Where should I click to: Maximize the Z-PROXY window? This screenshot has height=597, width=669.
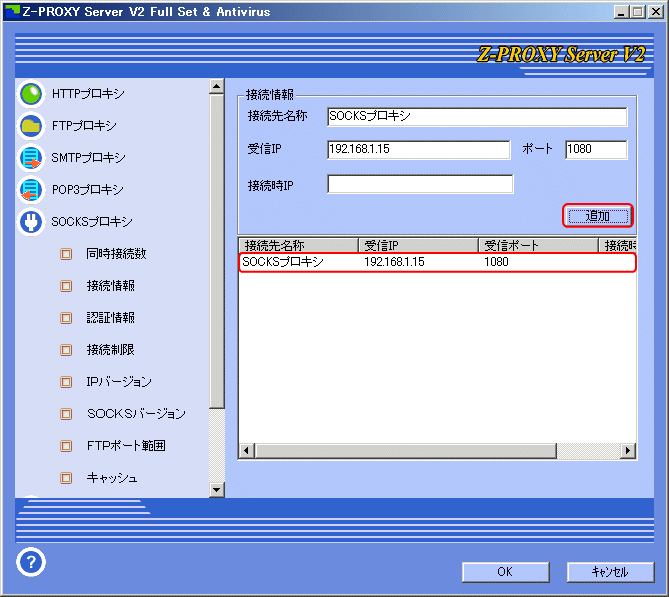pos(637,12)
